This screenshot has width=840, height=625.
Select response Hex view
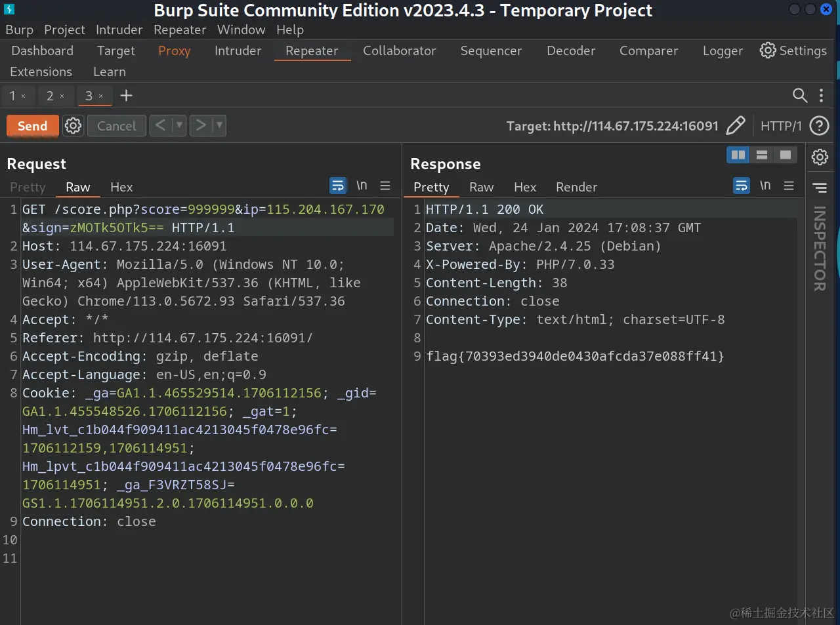(x=525, y=187)
